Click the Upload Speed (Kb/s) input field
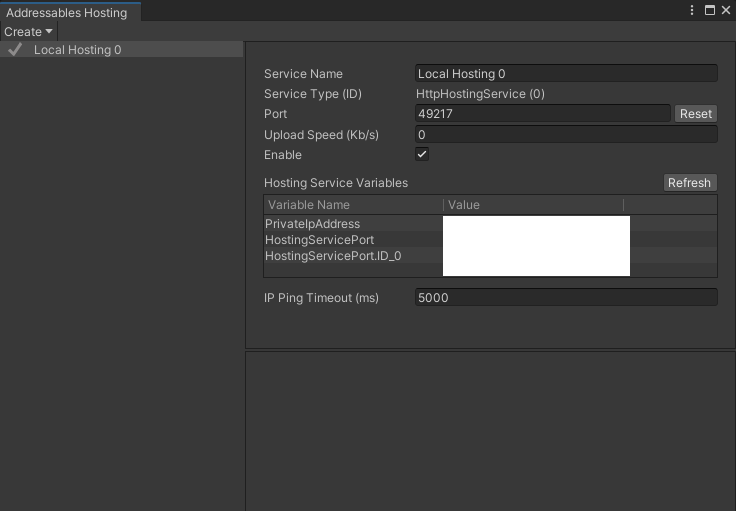This screenshot has height=511, width=736. click(x=566, y=134)
